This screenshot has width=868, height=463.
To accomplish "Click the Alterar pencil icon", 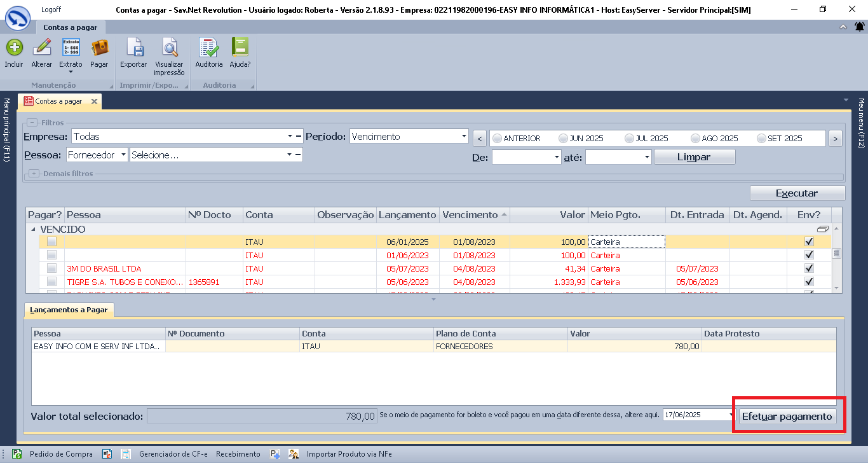I will [x=42, y=48].
